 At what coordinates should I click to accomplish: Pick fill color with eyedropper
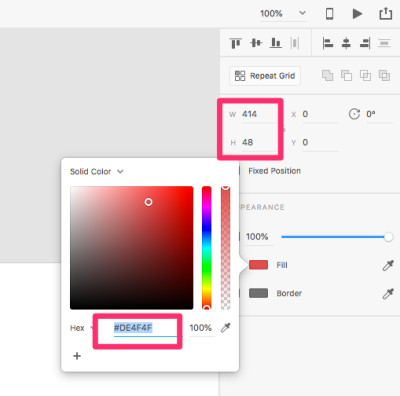coord(388,265)
